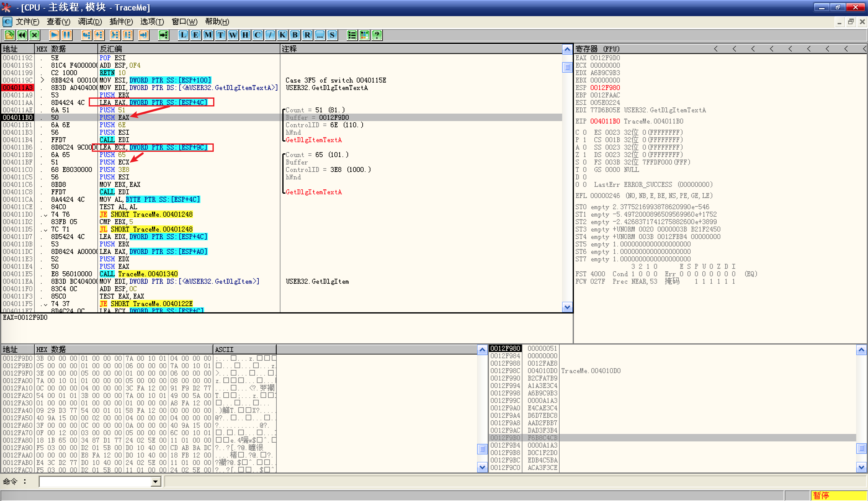The image size is (868, 501).
Task: Open the Memory map M button
Action: (208, 35)
